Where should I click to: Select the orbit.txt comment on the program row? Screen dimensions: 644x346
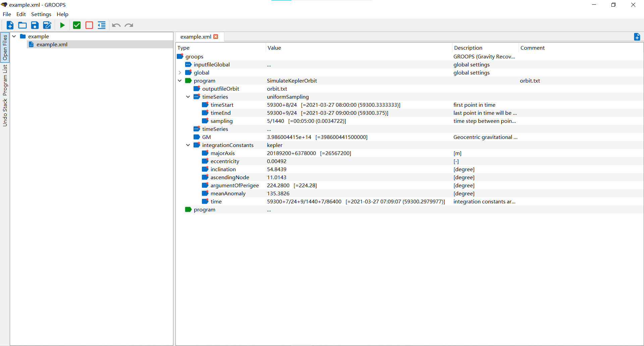[x=530, y=81]
